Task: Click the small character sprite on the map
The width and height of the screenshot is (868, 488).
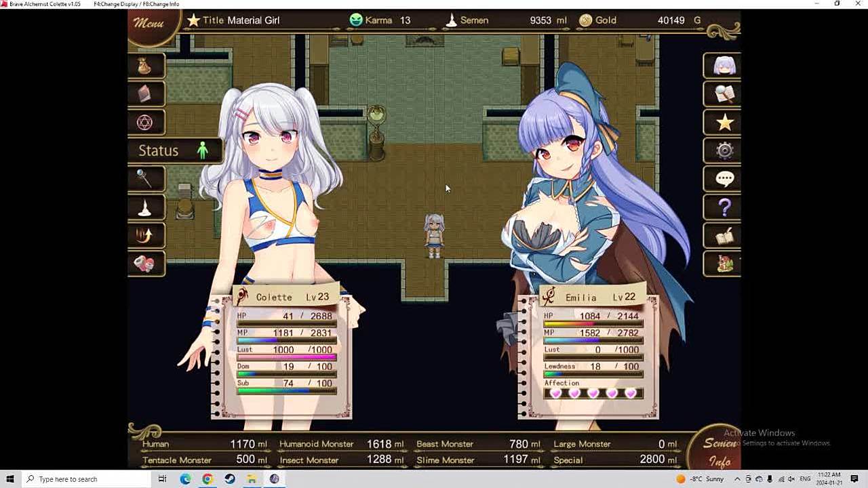Action: (434, 235)
